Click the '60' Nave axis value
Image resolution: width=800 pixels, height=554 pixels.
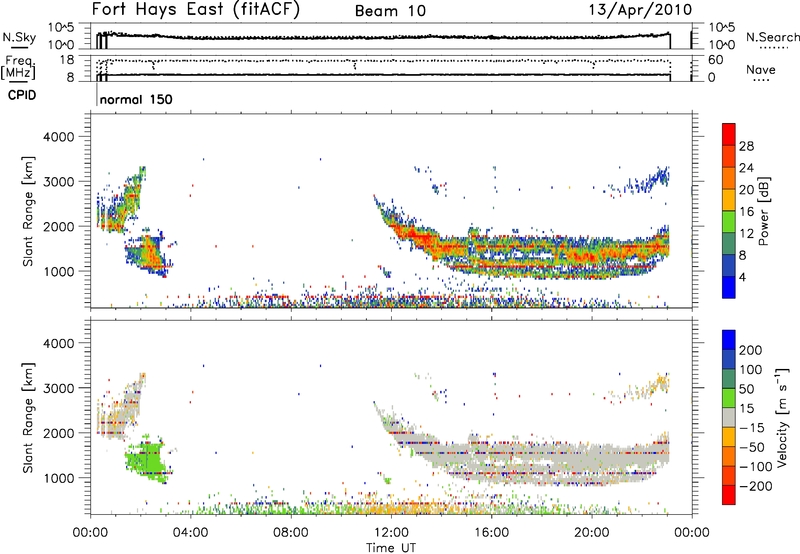(x=715, y=60)
